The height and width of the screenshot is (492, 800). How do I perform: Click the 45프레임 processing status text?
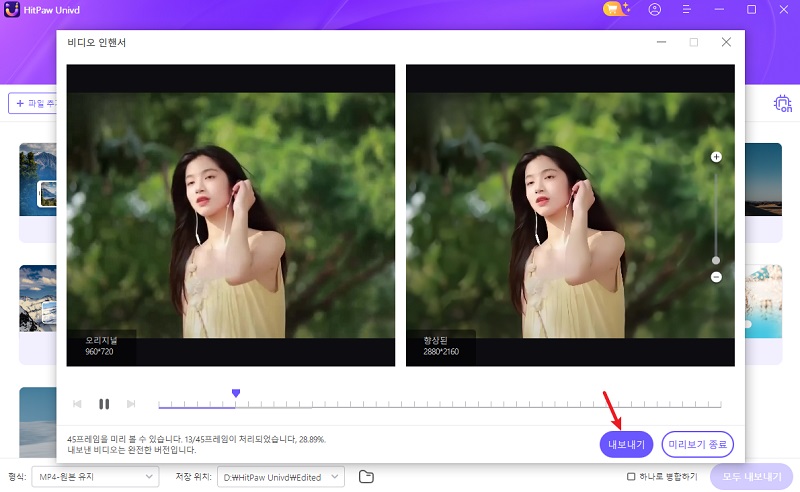click(196, 444)
